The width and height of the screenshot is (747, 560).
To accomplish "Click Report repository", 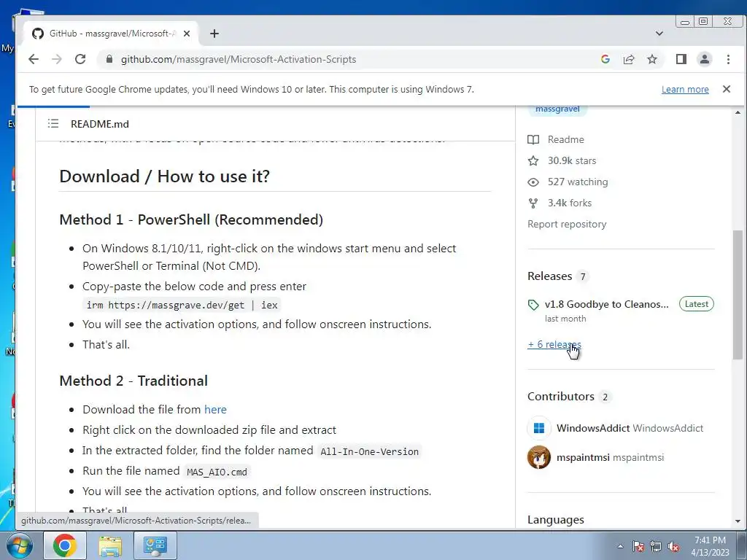I will click(567, 225).
